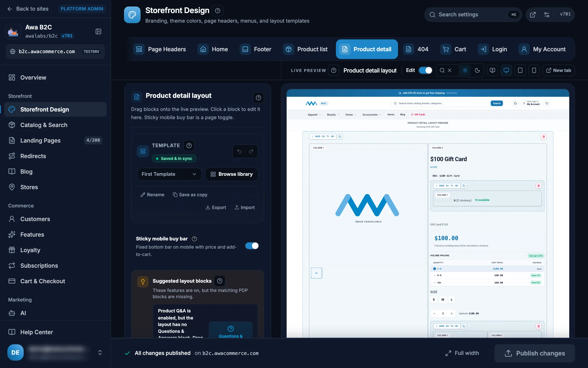The image size is (588, 368).
Task: Toggle the Edit mode switch
Action: 425,70
